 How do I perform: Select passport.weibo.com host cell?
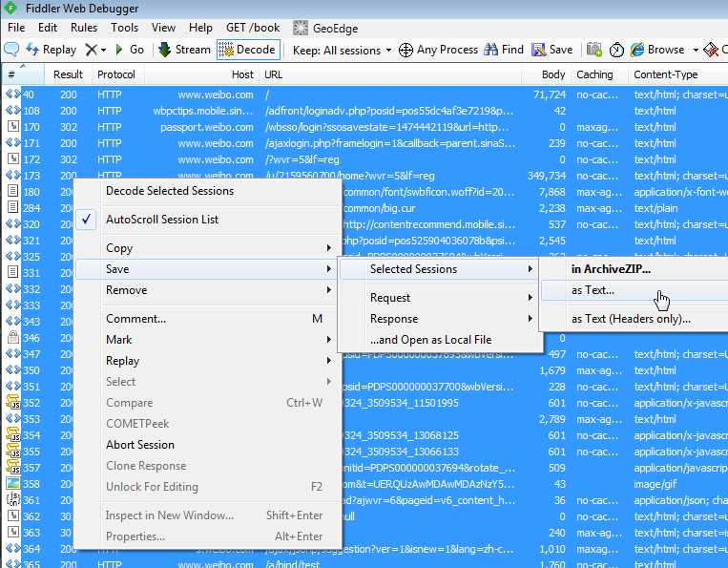point(207,127)
